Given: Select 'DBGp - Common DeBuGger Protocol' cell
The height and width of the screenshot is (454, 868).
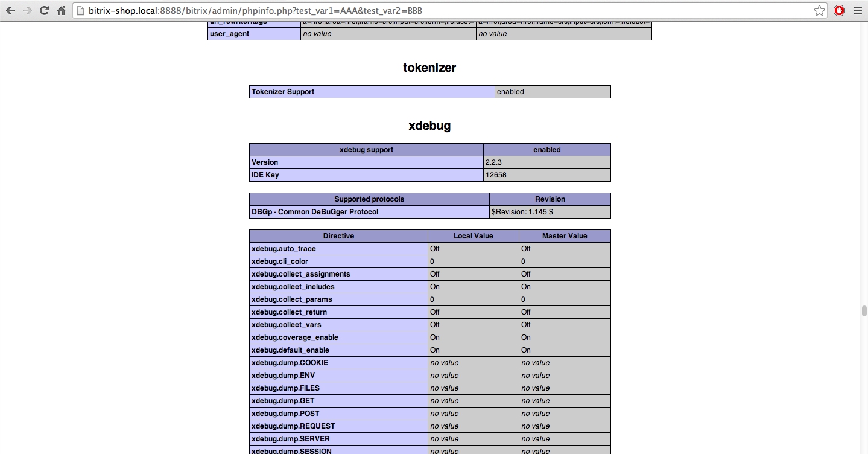Looking at the screenshot, I should point(369,212).
